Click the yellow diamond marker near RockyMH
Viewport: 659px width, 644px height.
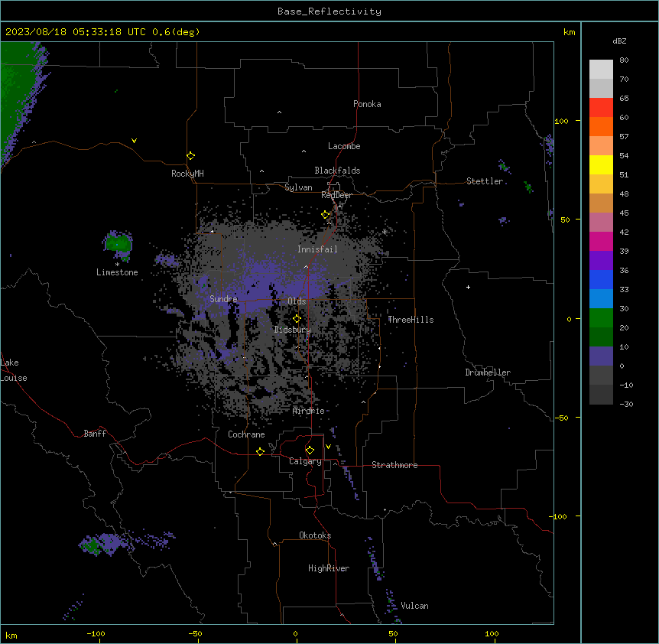(190, 156)
